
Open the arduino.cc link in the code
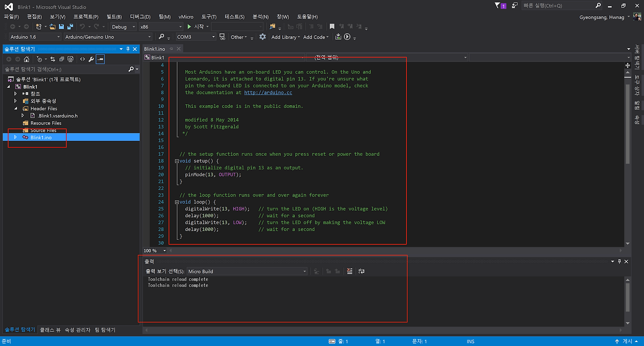[x=268, y=93]
